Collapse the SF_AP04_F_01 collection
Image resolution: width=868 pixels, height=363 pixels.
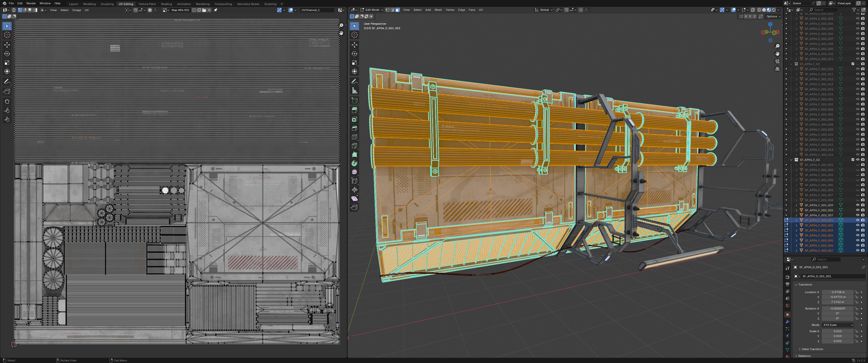(x=791, y=64)
